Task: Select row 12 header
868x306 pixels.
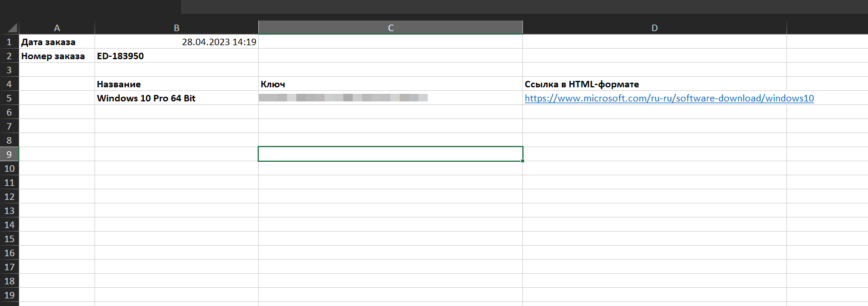Action: (x=9, y=197)
